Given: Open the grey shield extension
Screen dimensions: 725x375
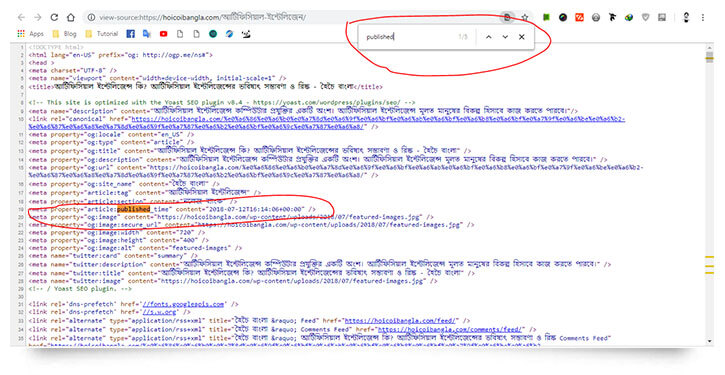Looking at the screenshot, I should click(645, 18).
